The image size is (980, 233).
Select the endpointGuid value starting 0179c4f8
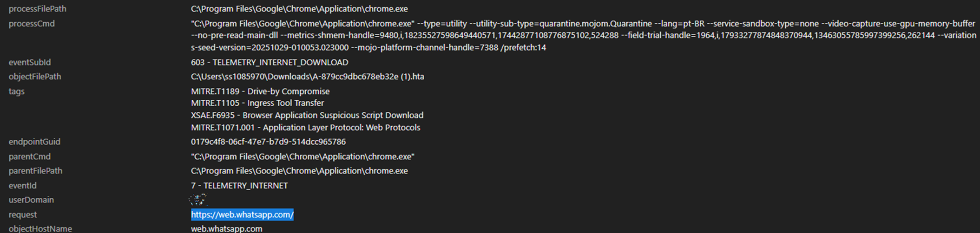pyautogui.click(x=268, y=142)
